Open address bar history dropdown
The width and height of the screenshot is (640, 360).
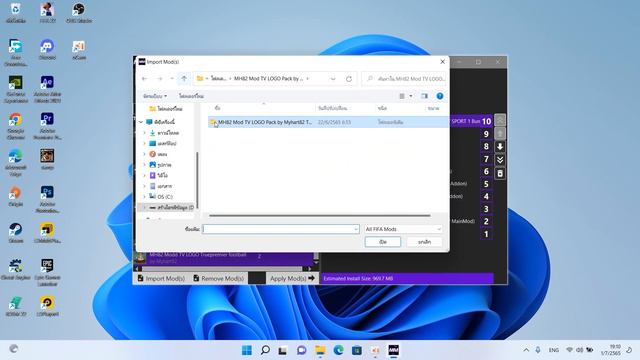click(x=333, y=79)
